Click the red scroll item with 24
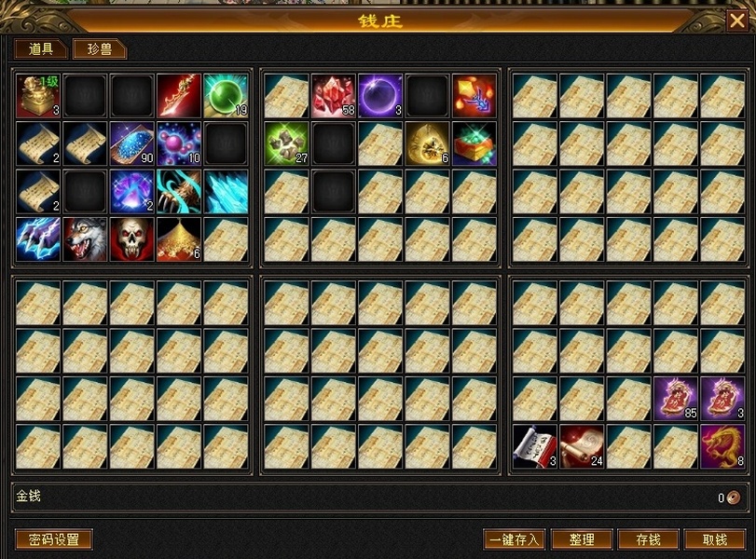 (x=582, y=446)
